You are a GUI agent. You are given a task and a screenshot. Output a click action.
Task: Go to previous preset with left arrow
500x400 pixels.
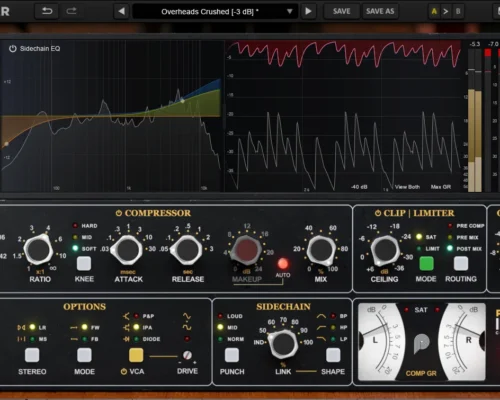(x=121, y=11)
